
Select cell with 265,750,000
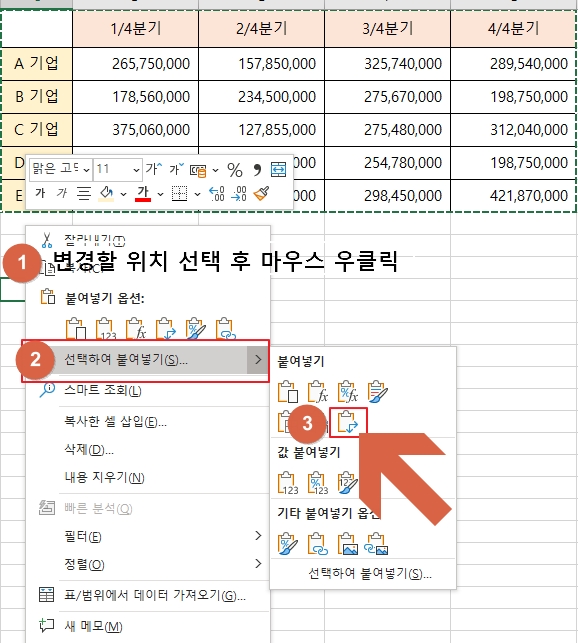tap(136, 64)
